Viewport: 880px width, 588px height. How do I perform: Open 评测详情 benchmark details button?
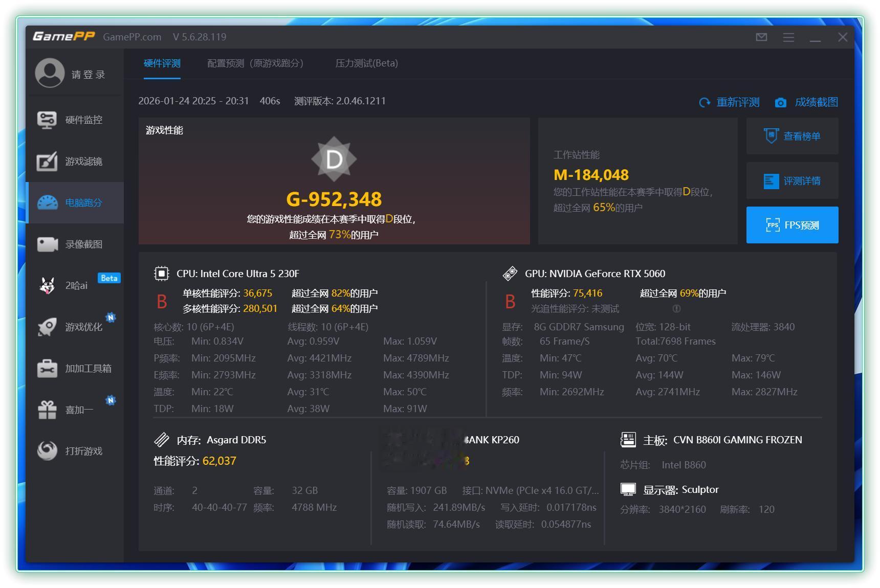pos(793,180)
